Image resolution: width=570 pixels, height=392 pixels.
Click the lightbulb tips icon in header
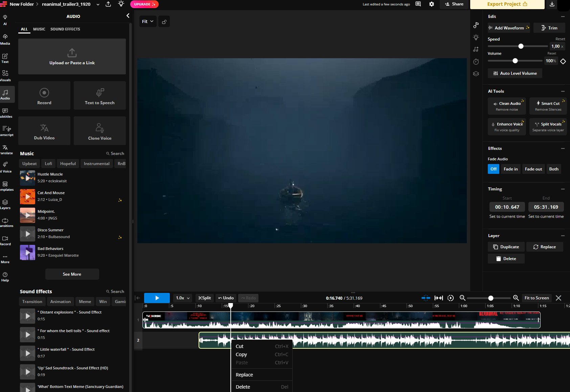click(x=121, y=4)
